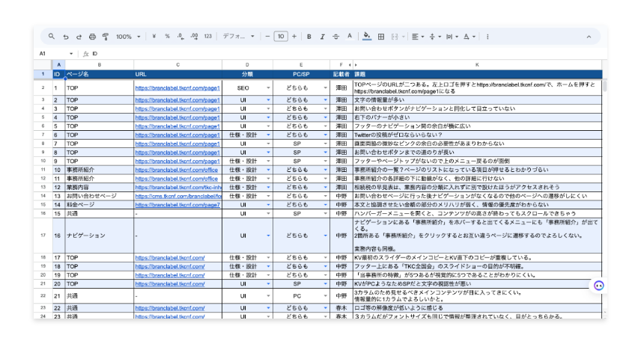The width and height of the screenshot is (644, 344).
Task: Open the cms.tkcnf.com link in row 14
Action: [178, 196]
